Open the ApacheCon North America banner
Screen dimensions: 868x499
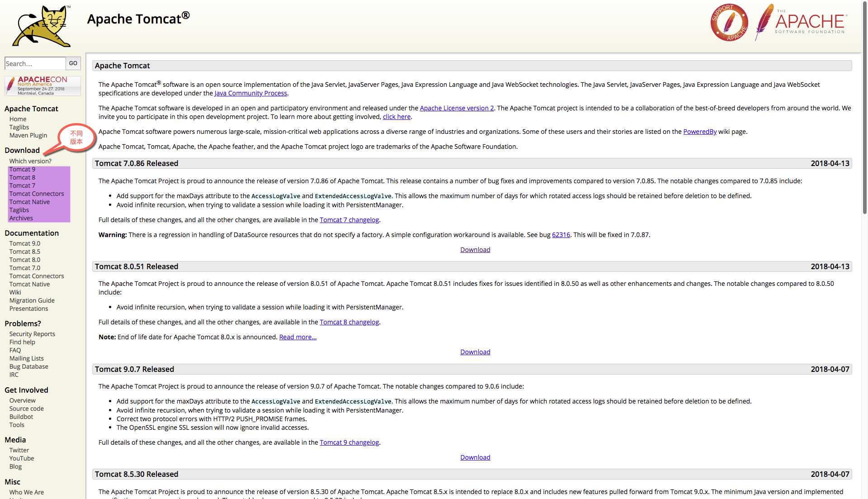coord(42,86)
